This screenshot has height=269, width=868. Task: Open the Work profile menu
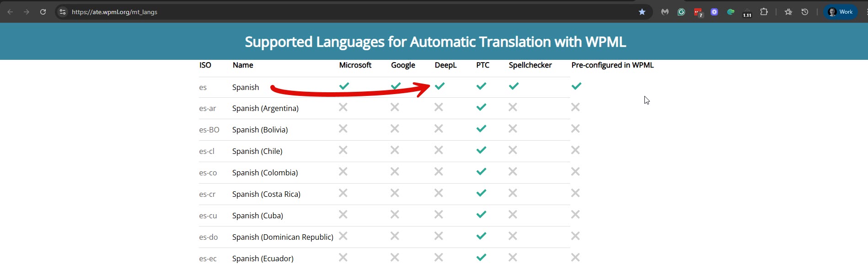[841, 12]
